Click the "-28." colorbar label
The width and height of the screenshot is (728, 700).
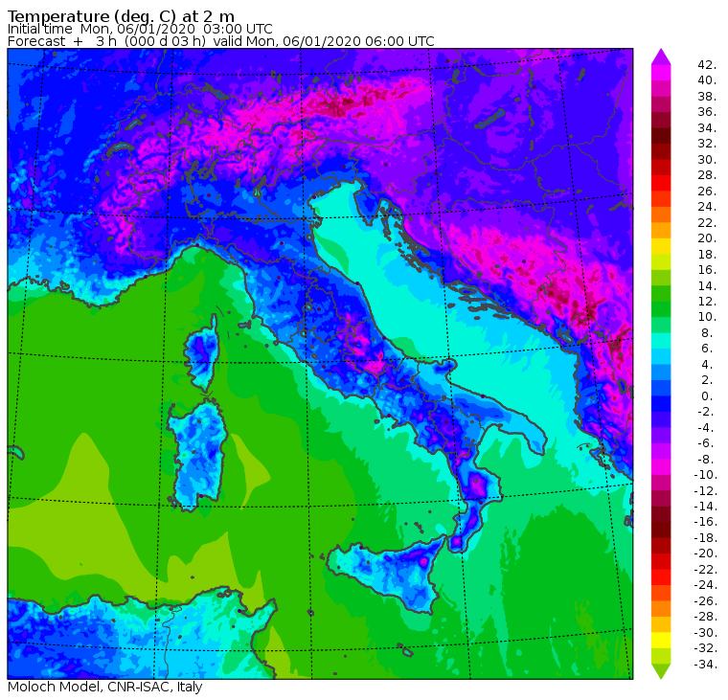tap(705, 617)
